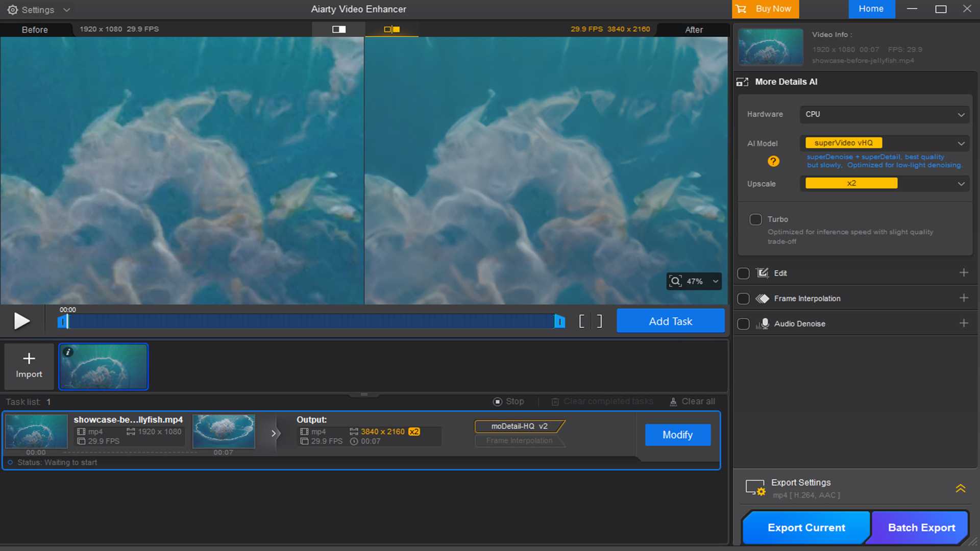Click the AI Model help question icon

pyautogui.click(x=773, y=161)
